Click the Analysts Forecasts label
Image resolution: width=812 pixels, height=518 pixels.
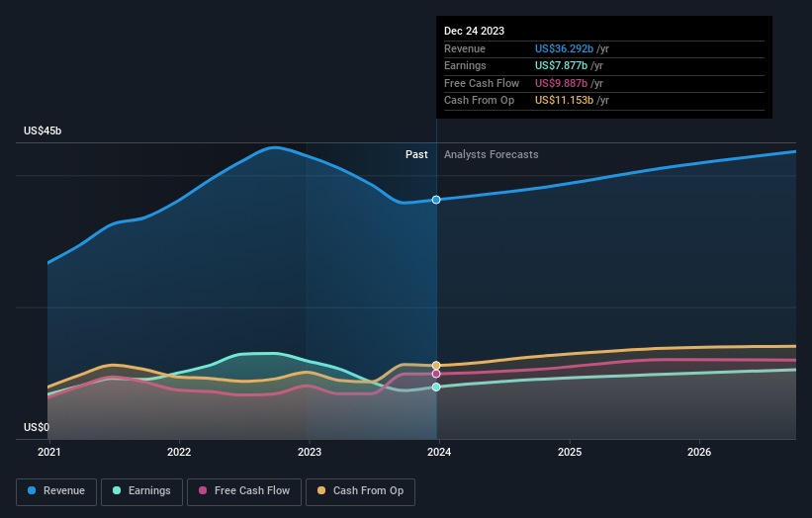pos(491,155)
